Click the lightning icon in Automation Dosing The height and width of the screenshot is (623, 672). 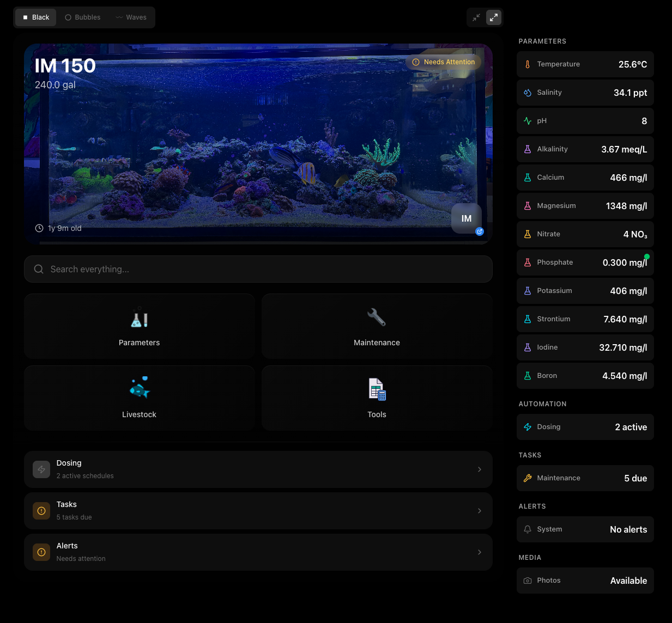528,427
